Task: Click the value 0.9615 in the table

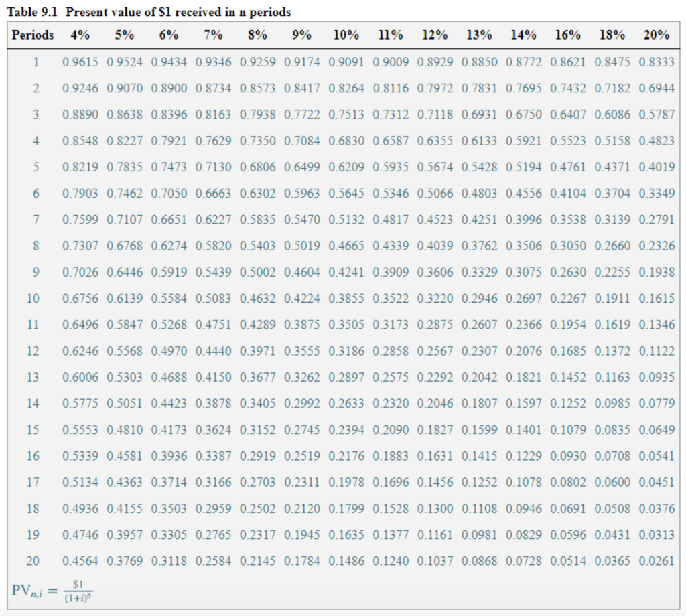Action: click(80, 61)
